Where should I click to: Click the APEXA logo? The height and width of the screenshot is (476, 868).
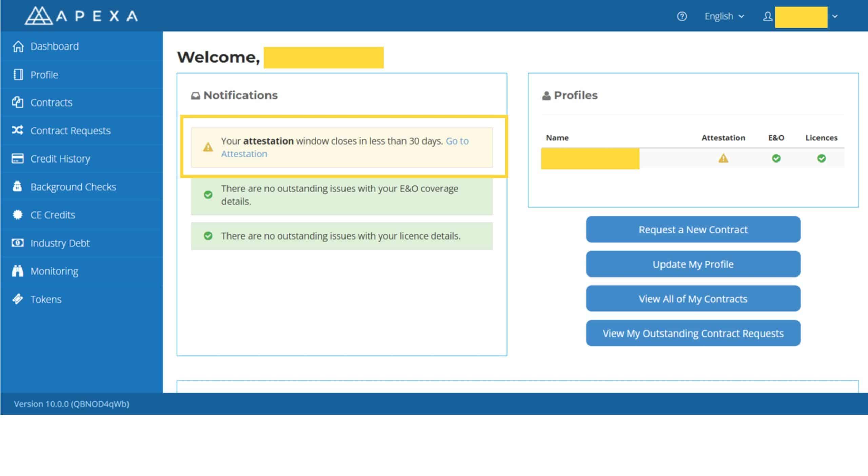coord(81,16)
